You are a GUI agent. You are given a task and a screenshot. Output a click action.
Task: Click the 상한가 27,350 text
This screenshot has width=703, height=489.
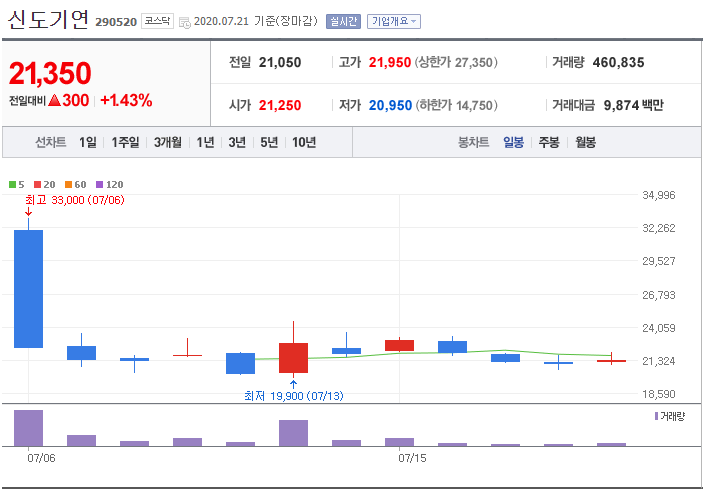pyautogui.click(x=456, y=63)
